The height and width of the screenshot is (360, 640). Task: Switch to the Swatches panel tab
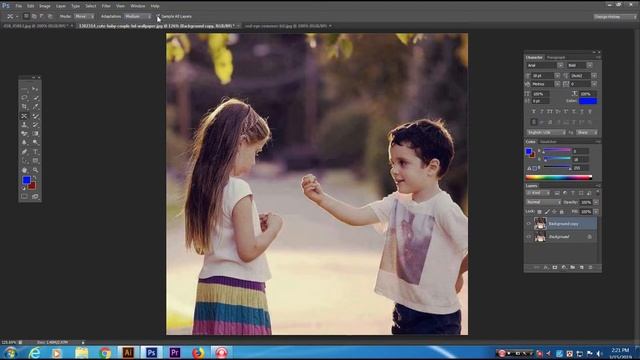point(549,142)
